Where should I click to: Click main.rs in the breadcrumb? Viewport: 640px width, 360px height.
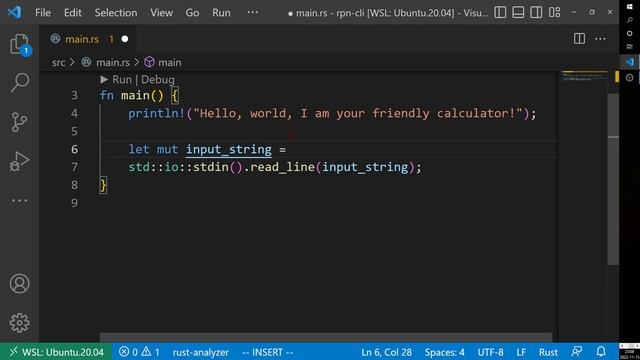[x=113, y=62]
